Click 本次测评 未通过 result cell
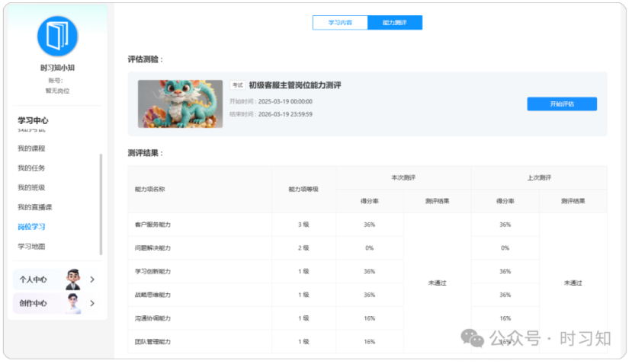The width and height of the screenshot is (632, 364). click(x=438, y=283)
